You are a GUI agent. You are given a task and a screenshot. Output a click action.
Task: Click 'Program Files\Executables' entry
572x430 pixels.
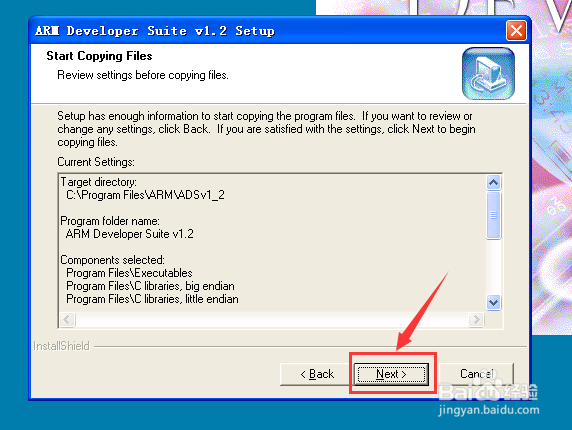[x=129, y=273]
